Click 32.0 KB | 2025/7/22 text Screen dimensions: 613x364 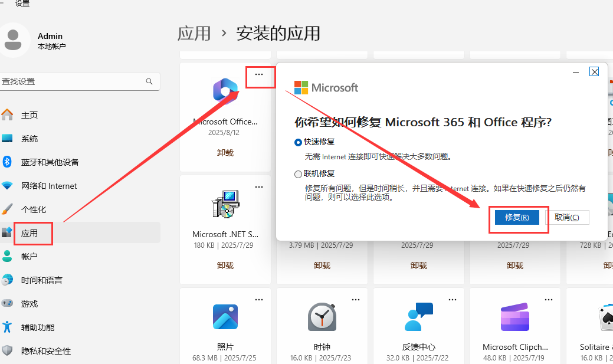coord(418,358)
